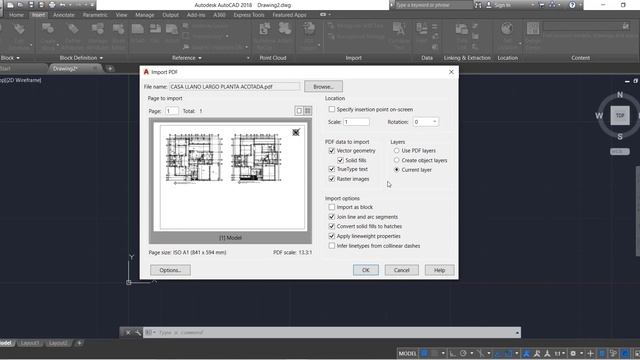Uncheck Convert solid fills to hatches
Viewport: 640px width, 360px height.
coord(332,226)
